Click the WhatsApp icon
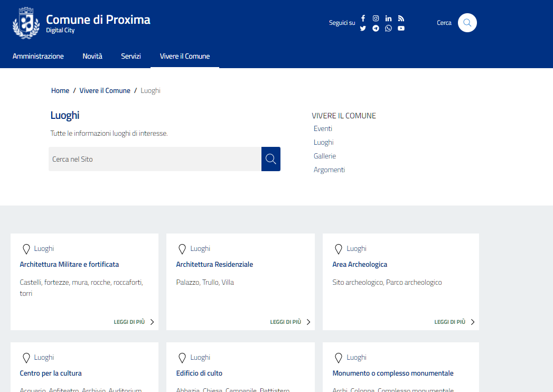Image resolution: width=553 pixels, height=392 pixels. click(x=388, y=29)
